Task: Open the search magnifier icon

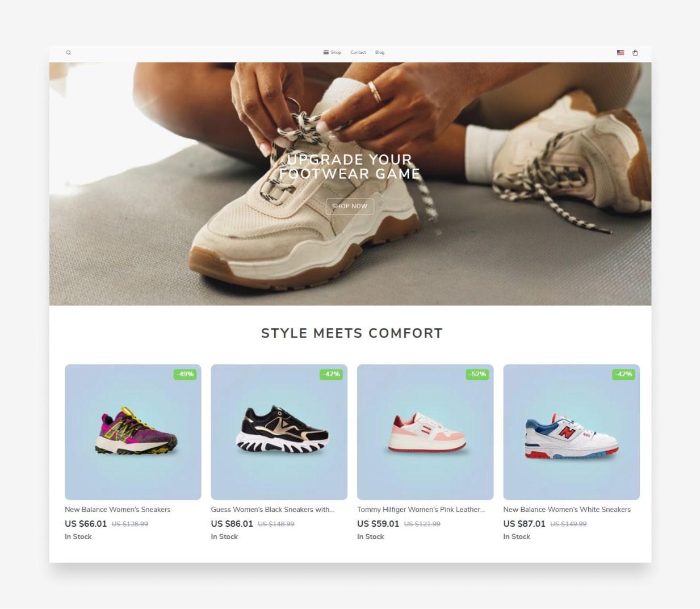Action: [x=69, y=53]
